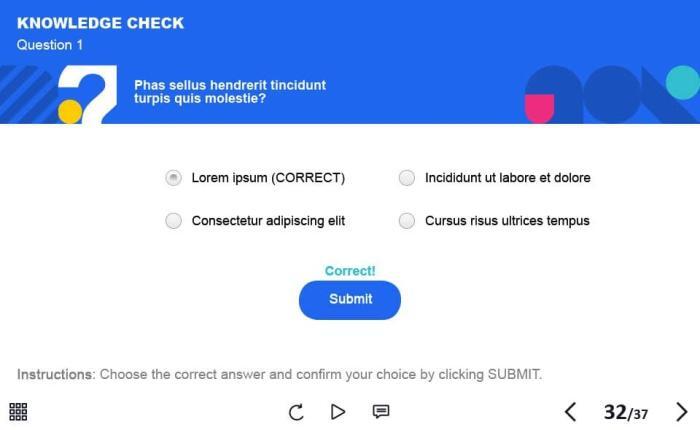Viewport: 700px width, 430px height.
Task: Advance with the next slide arrow
Action: [x=682, y=412]
